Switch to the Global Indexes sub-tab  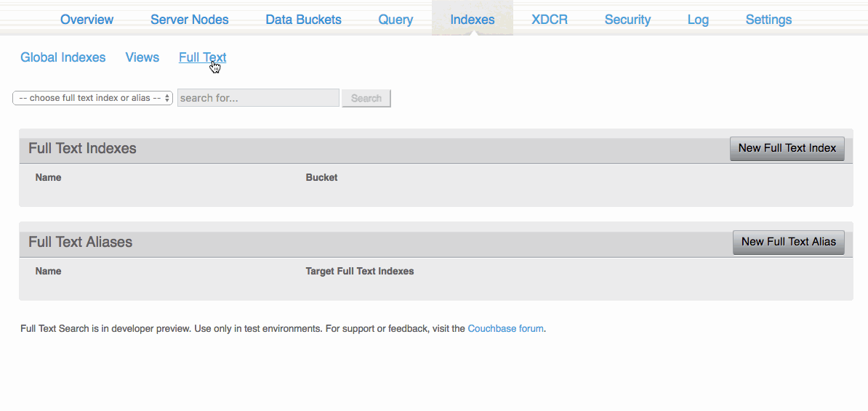(63, 57)
